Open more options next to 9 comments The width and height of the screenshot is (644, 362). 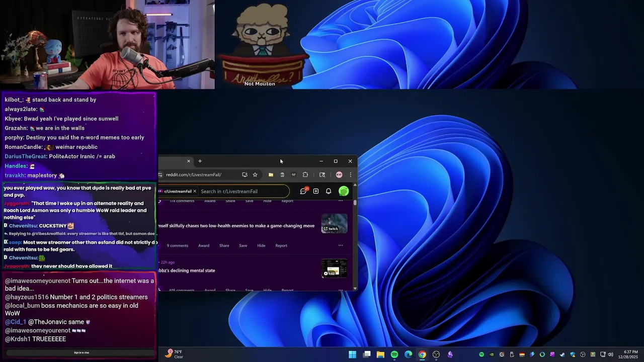click(x=341, y=245)
